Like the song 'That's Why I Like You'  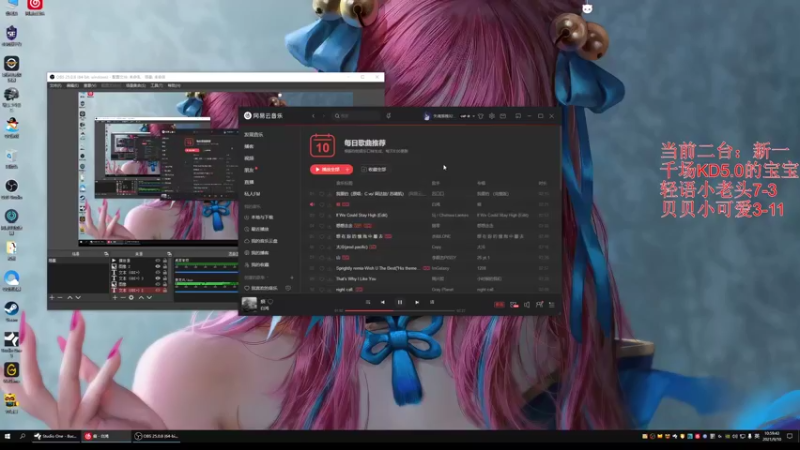point(321,279)
